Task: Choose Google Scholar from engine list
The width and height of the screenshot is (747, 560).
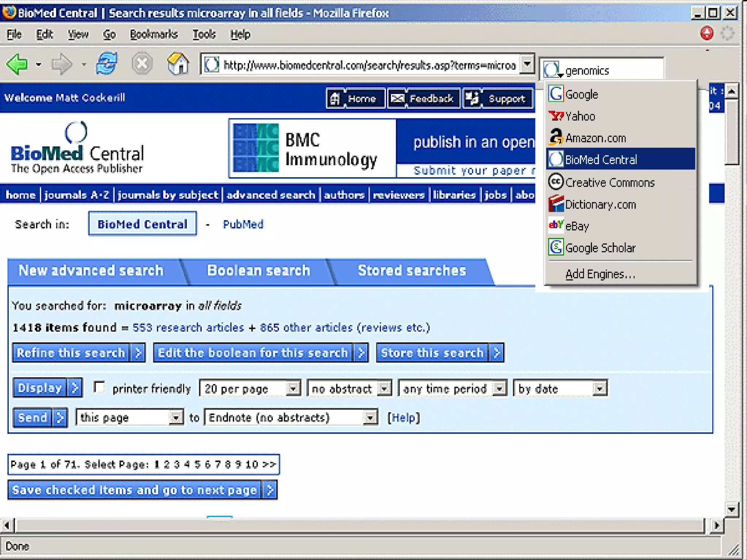Action: [600, 248]
